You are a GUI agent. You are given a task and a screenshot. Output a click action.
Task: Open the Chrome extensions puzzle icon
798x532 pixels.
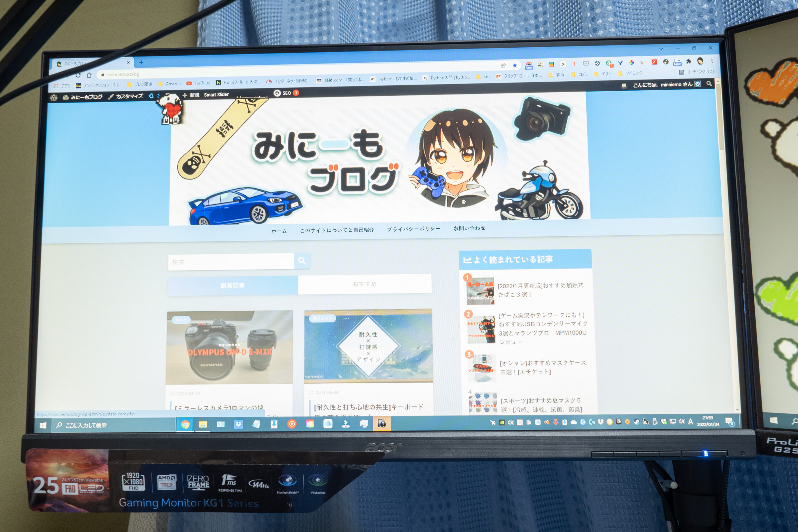pos(688,62)
